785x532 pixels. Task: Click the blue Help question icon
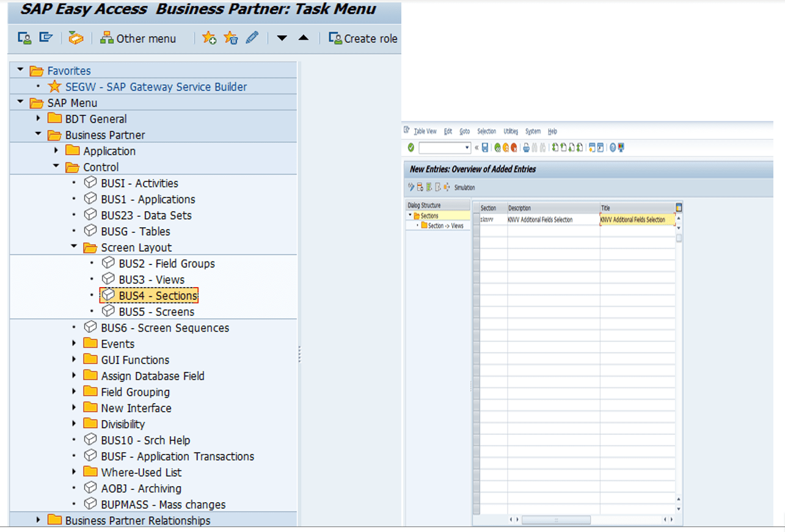[613, 147]
